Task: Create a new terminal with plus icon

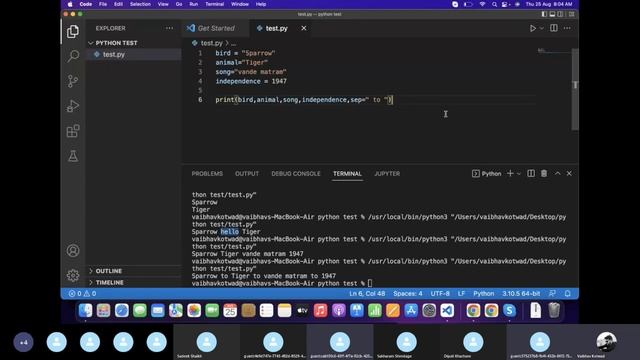Action: [x=510, y=173]
